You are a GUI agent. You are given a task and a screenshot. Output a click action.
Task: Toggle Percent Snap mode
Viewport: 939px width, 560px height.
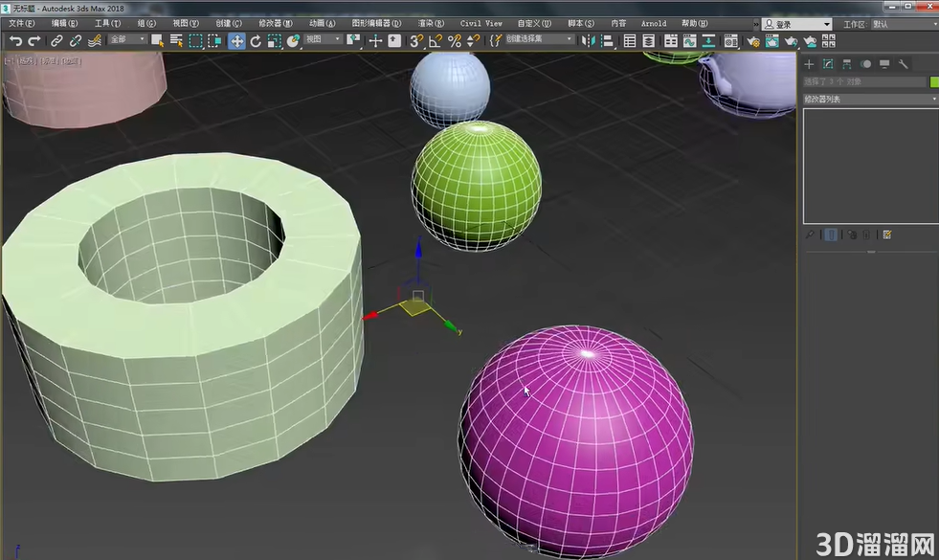click(457, 41)
